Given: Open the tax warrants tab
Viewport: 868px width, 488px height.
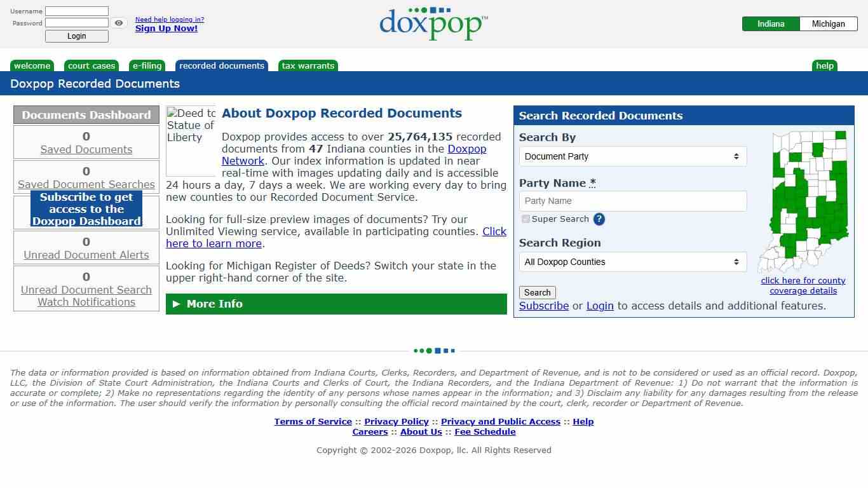Looking at the screenshot, I should [x=308, y=65].
